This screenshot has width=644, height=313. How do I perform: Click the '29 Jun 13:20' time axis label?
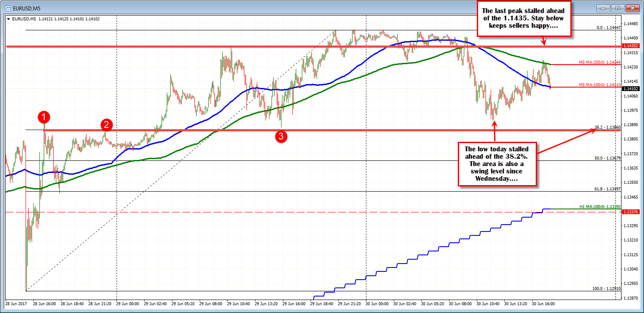(266, 304)
